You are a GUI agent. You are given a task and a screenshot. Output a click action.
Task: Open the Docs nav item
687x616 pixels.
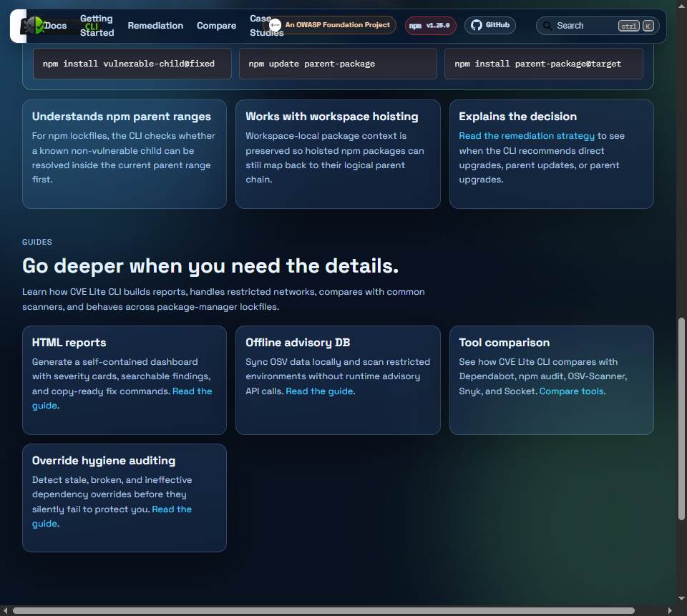point(56,26)
